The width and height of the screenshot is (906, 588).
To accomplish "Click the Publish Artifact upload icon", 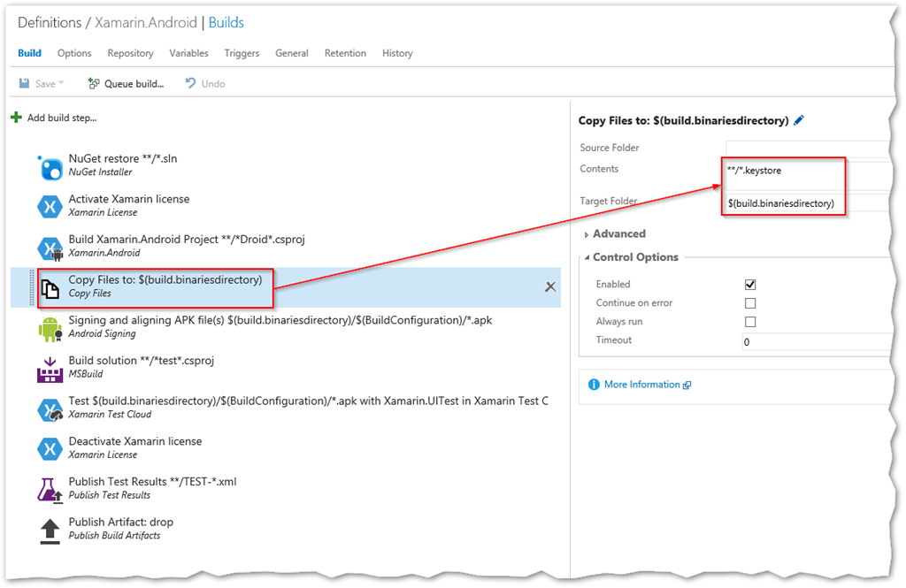I will [50, 530].
